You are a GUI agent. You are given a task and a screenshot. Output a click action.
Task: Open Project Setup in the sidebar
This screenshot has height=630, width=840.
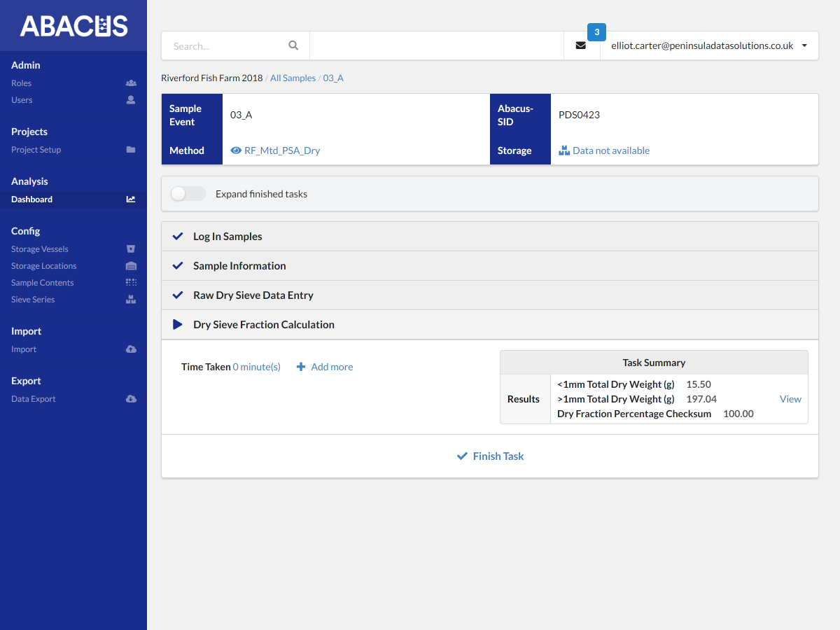(73, 150)
